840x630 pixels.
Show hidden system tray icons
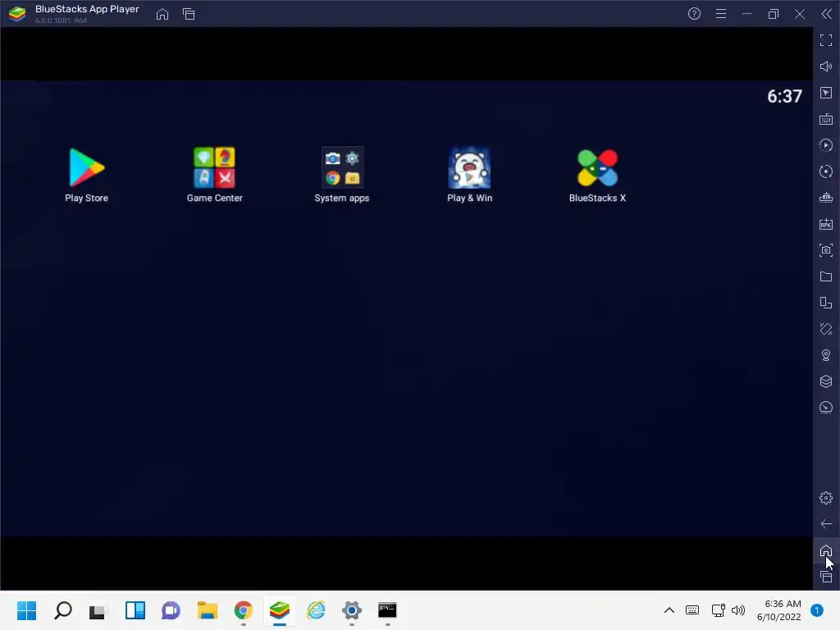pyautogui.click(x=669, y=610)
